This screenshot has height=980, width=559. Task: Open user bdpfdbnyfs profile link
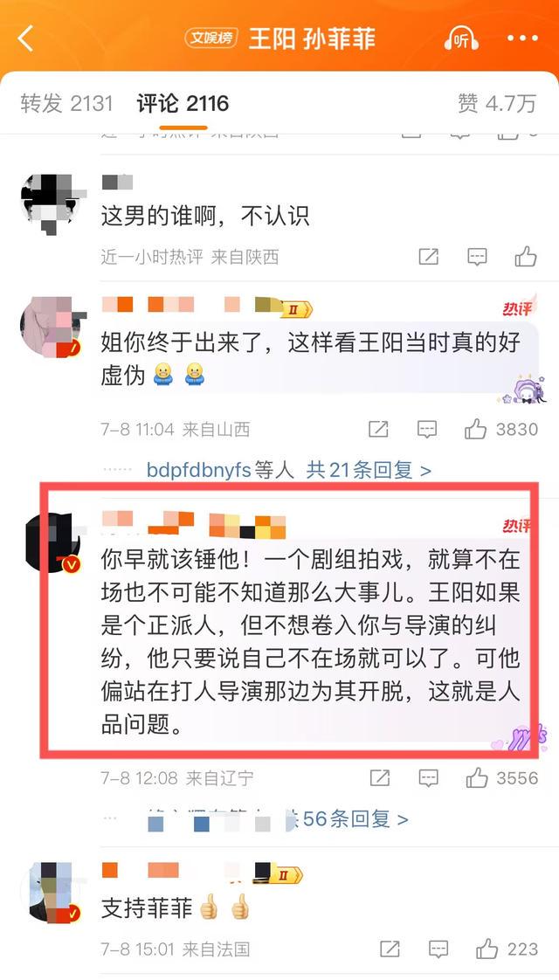pos(199,470)
